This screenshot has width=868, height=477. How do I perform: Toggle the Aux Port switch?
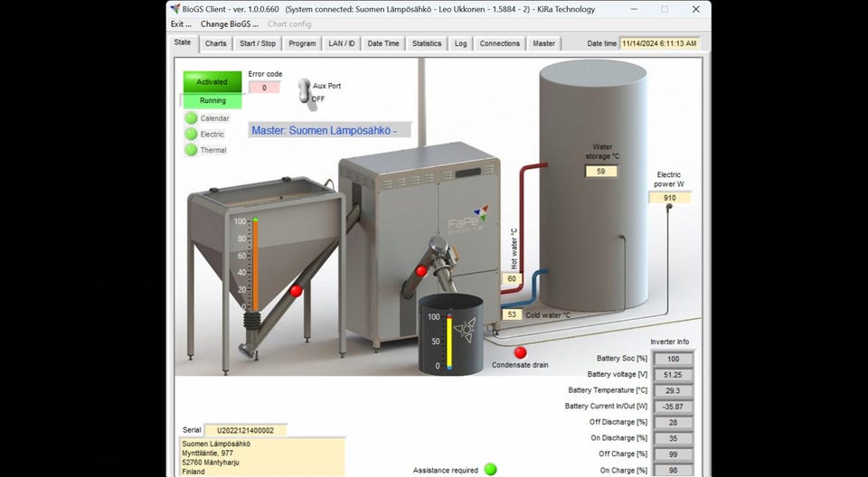(305, 92)
